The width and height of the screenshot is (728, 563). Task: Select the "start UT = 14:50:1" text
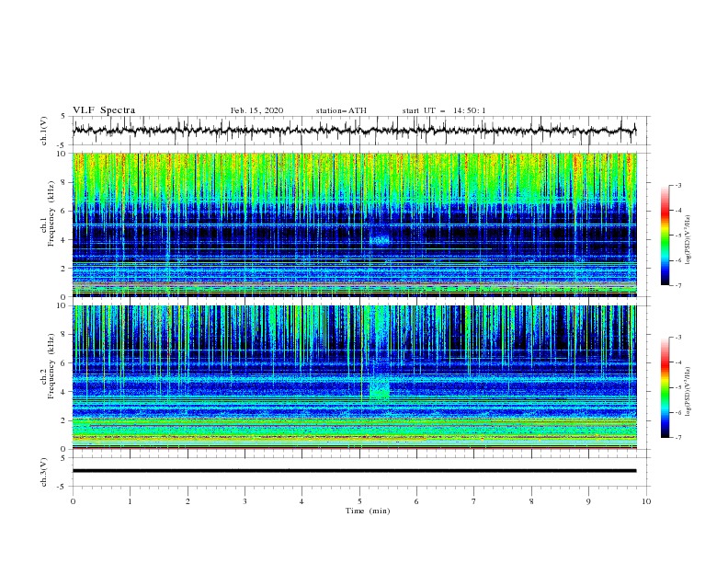(x=444, y=110)
